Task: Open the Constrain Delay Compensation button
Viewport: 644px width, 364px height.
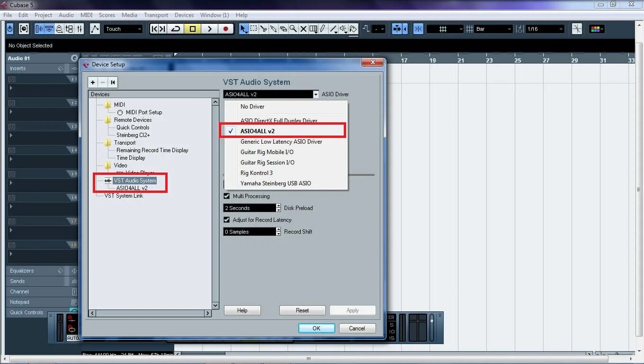Action: 24,29
